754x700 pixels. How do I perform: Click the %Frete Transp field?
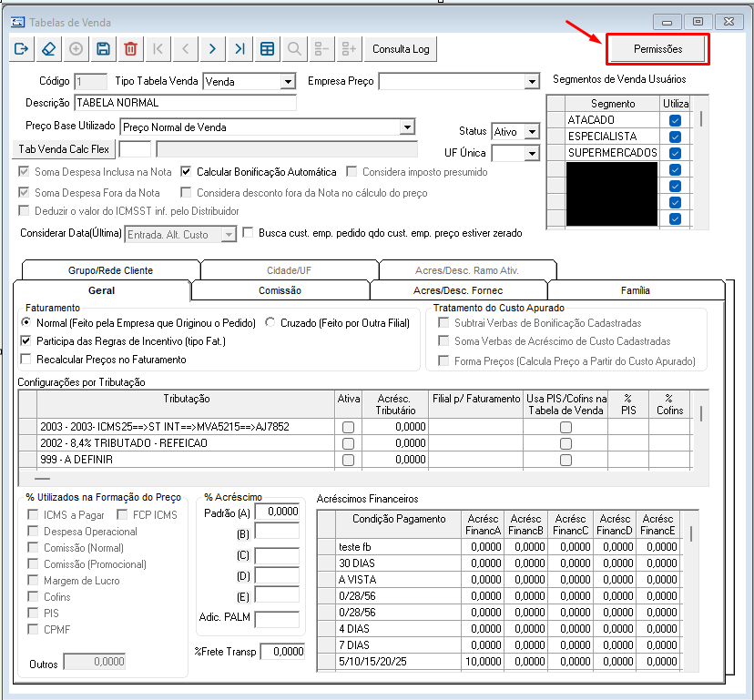click(x=282, y=652)
